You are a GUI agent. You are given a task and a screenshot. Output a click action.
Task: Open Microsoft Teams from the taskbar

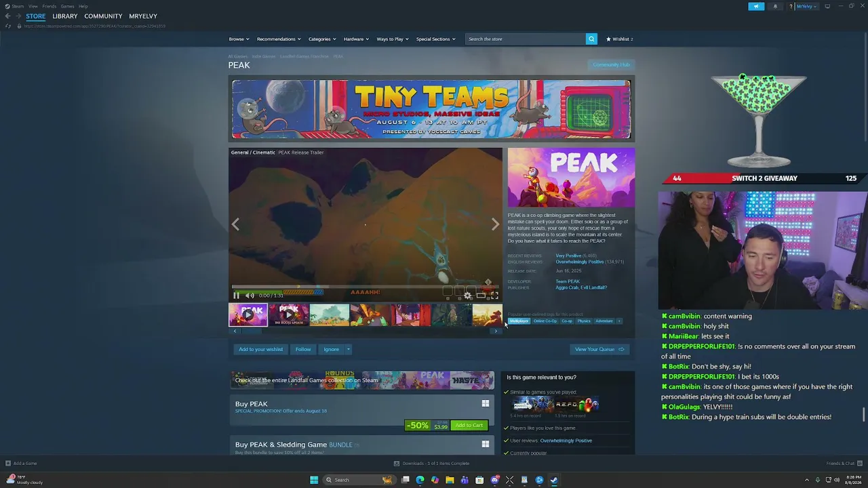point(465,480)
